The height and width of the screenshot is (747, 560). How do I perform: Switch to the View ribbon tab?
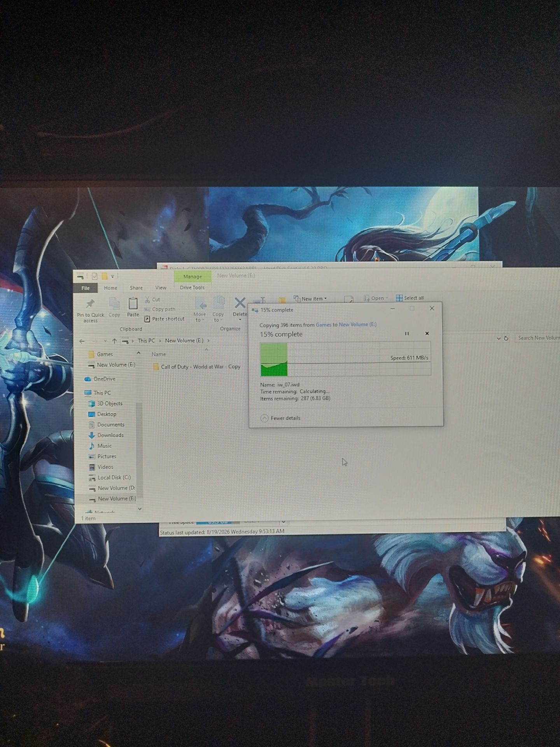tap(161, 288)
